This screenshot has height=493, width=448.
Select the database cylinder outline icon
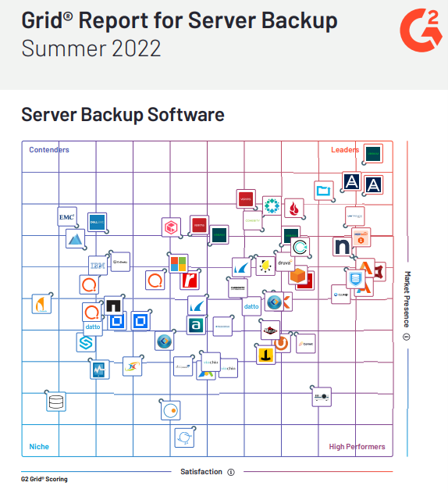[56, 402]
